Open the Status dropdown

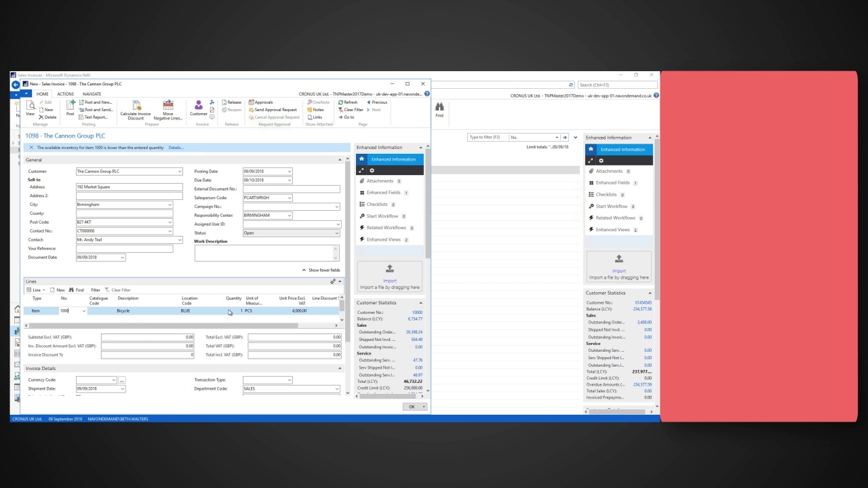pyautogui.click(x=336, y=232)
